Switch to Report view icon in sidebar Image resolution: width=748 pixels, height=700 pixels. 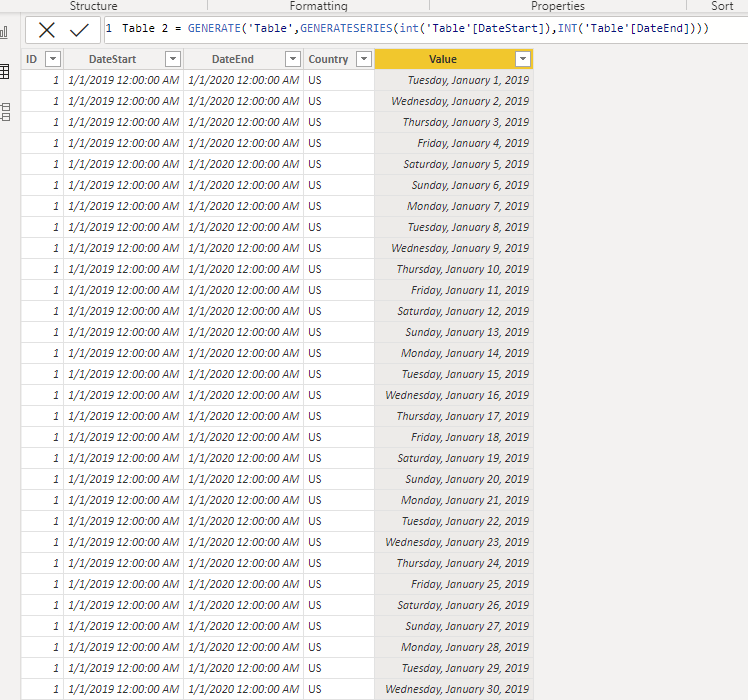tap(4, 32)
